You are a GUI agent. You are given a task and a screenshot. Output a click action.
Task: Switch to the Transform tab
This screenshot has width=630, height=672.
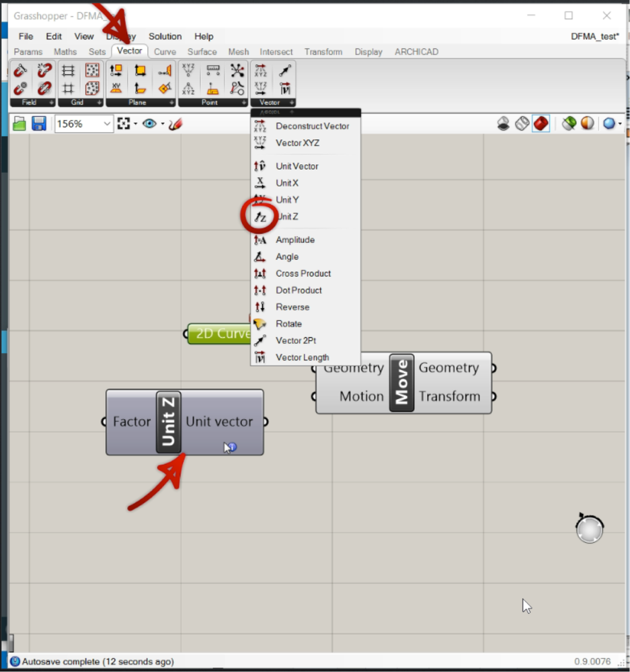(x=323, y=52)
